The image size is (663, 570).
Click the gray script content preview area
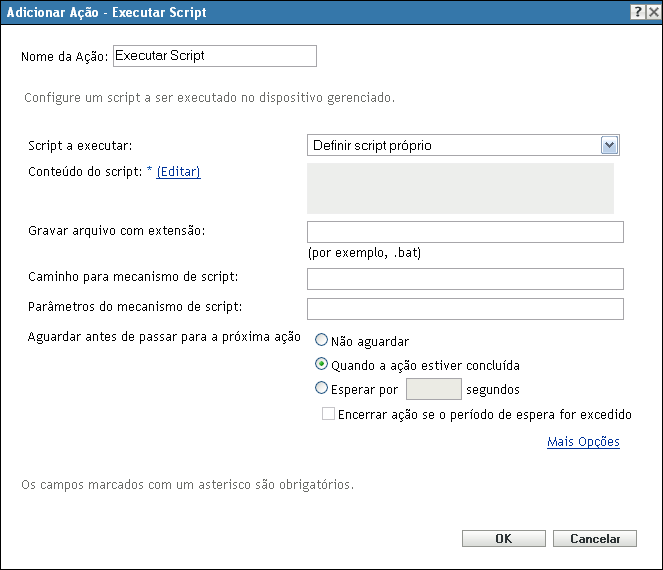(x=460, y=188)
